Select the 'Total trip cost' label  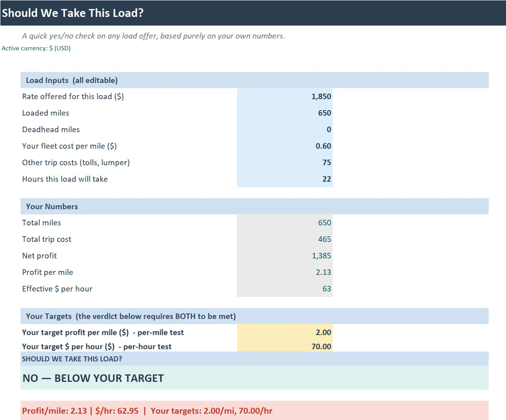[47, 239]
